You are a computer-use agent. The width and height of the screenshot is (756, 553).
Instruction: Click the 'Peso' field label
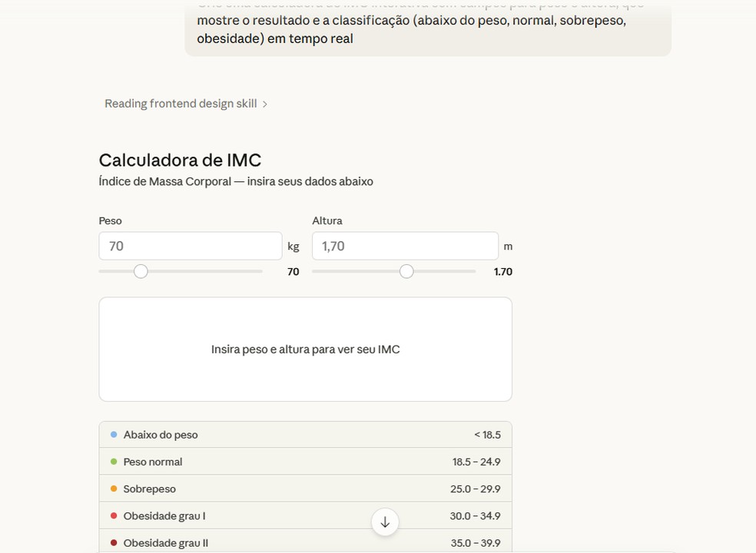[110, 220]
